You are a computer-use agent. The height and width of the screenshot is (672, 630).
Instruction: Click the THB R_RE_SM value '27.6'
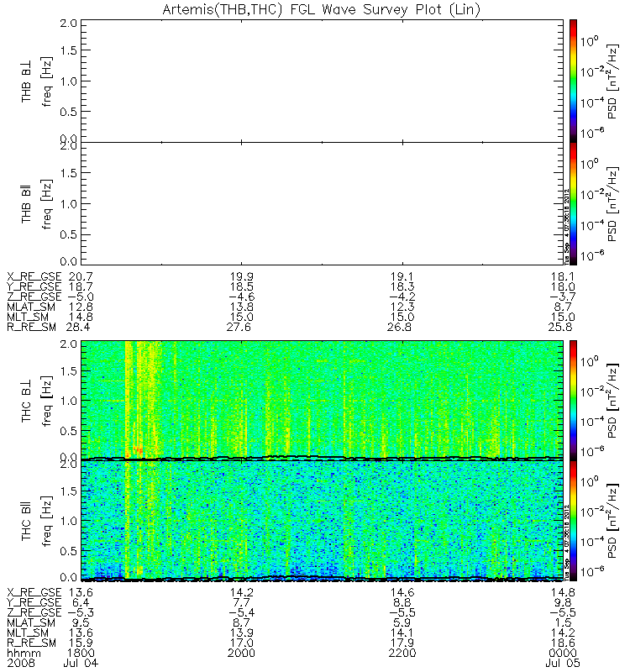point(239,327)
